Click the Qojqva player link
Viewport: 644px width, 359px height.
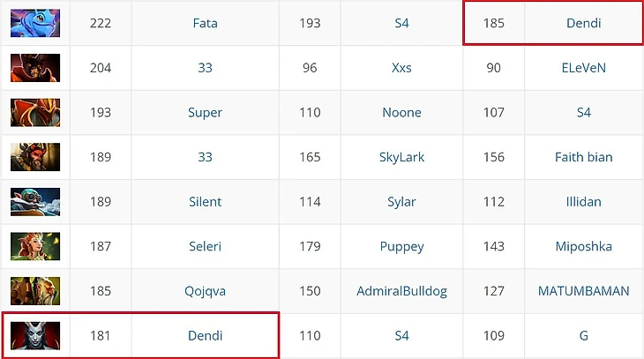click(205, 291)
